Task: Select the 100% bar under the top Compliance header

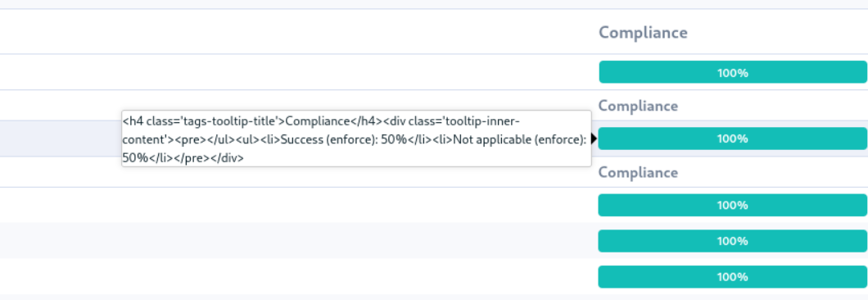Action: 732,72
